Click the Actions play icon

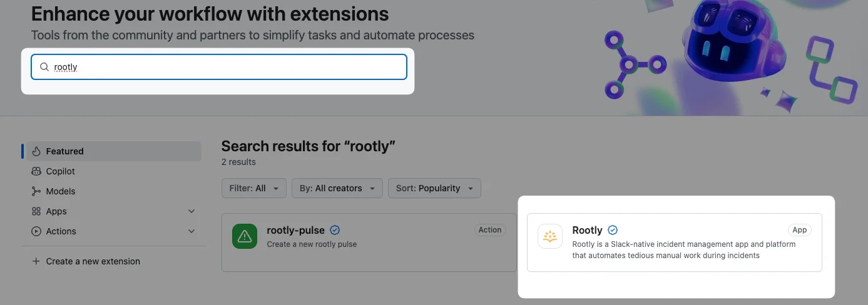[x=36, y=231]
